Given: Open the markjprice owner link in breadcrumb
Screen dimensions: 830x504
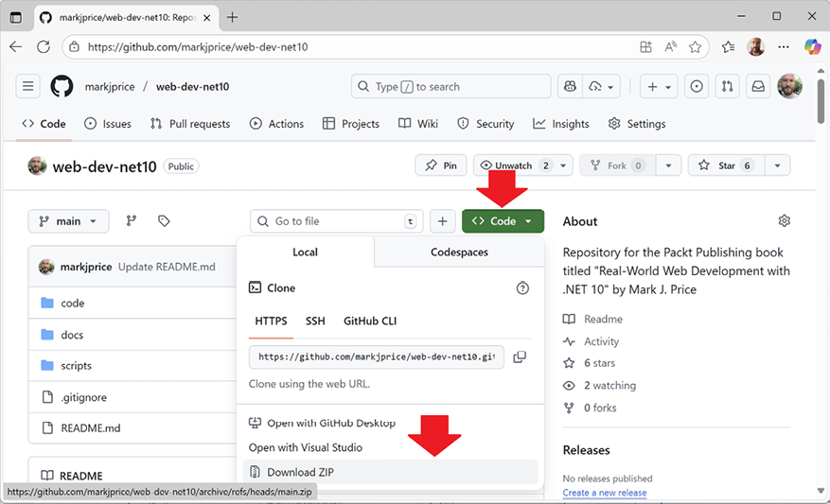Looking at the screenshot, I should pyautogui.click(x=110, y=87).
